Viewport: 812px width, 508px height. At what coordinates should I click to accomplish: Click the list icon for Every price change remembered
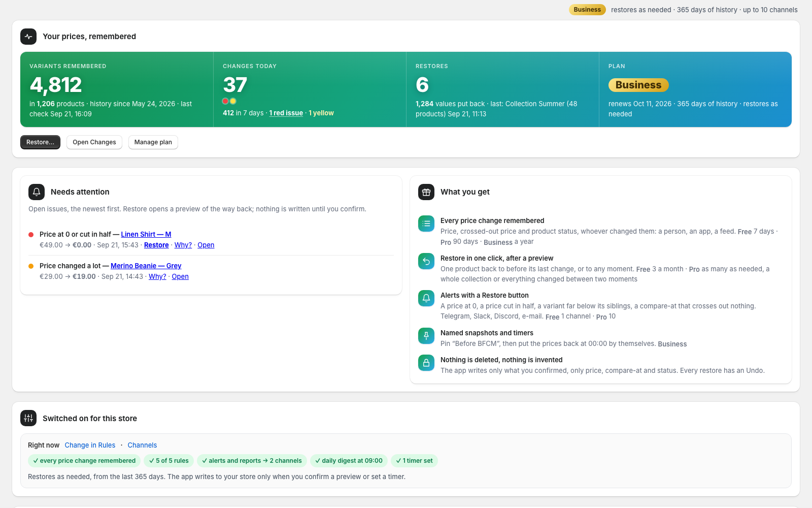426,224
